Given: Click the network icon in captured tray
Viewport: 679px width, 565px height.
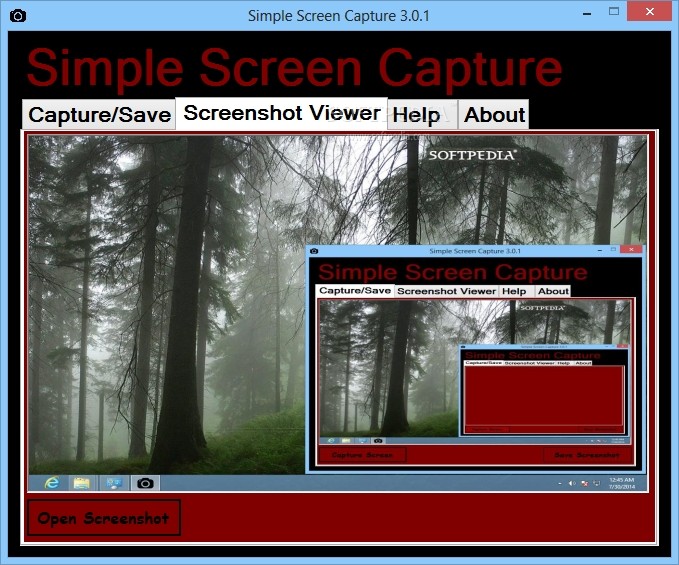Looking at the screenshot, I should point(597,483).
